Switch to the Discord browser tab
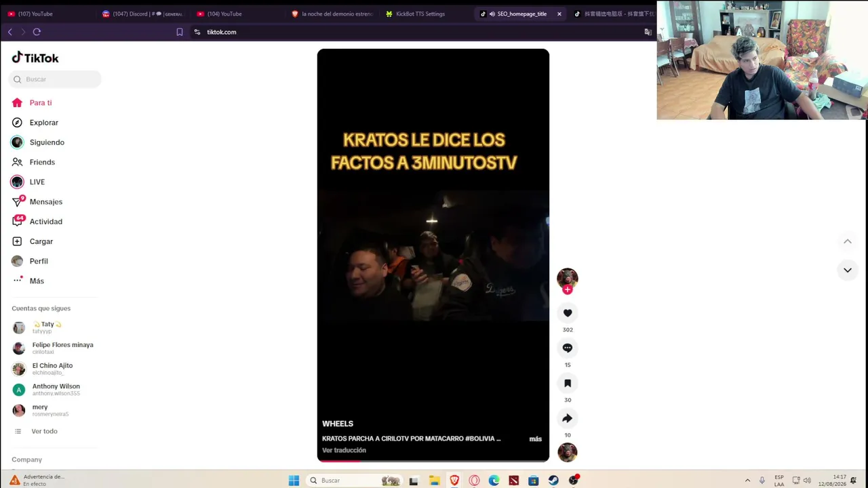868x488 pixels. pos(142,14)
